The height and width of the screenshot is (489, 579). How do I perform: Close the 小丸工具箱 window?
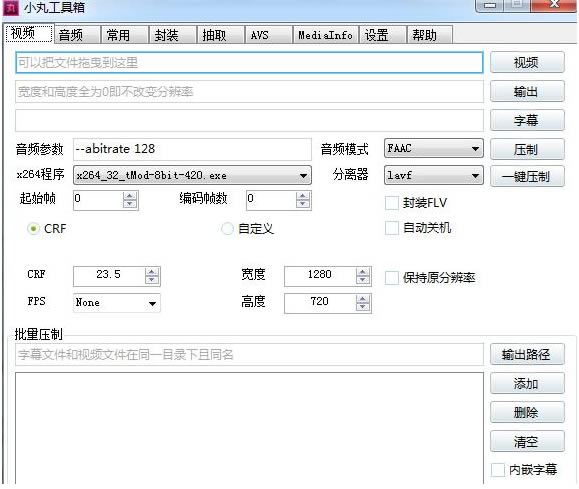tap(554, 5)
